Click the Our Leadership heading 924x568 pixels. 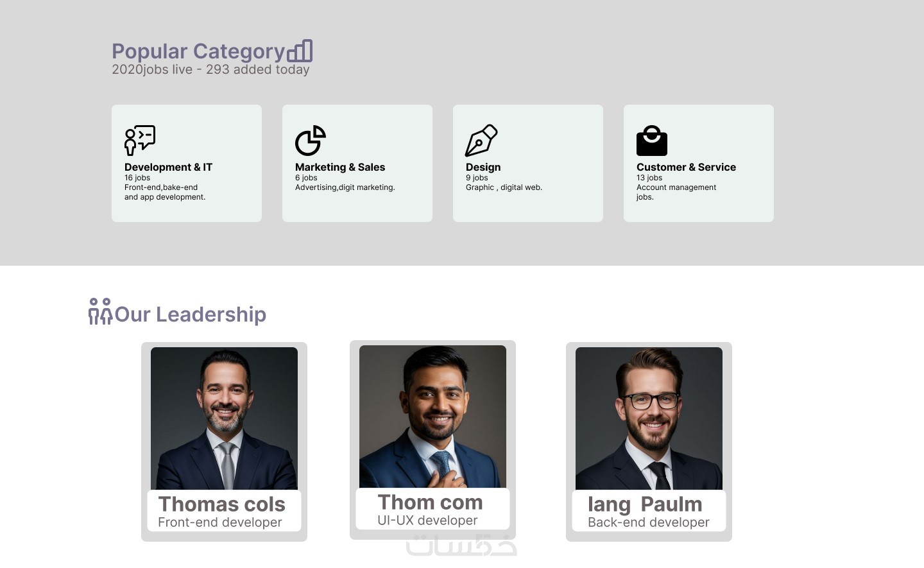(x=191, y=314)
